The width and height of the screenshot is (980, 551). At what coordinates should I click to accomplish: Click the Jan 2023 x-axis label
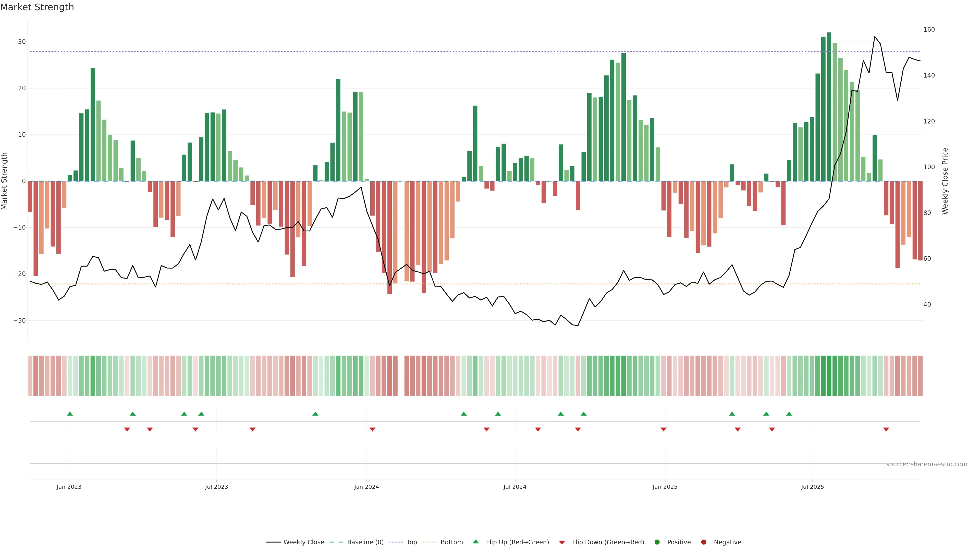(x=69, y=487)
